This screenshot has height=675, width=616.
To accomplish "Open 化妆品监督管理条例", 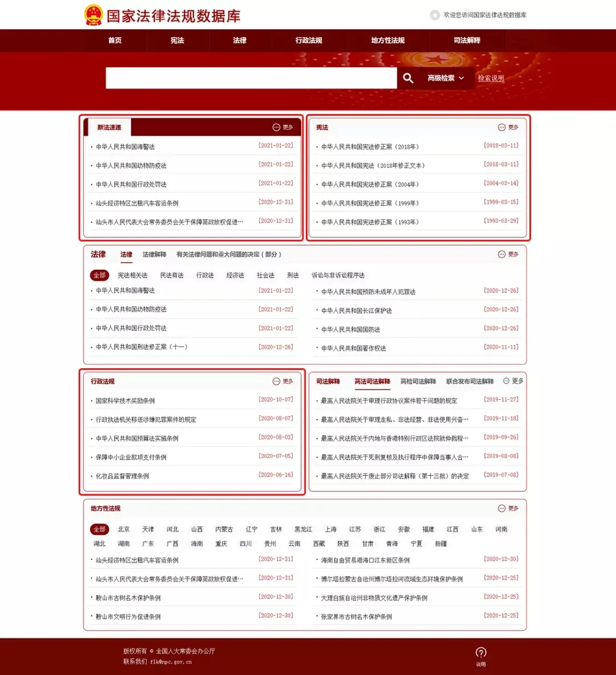I will point(122,476).
